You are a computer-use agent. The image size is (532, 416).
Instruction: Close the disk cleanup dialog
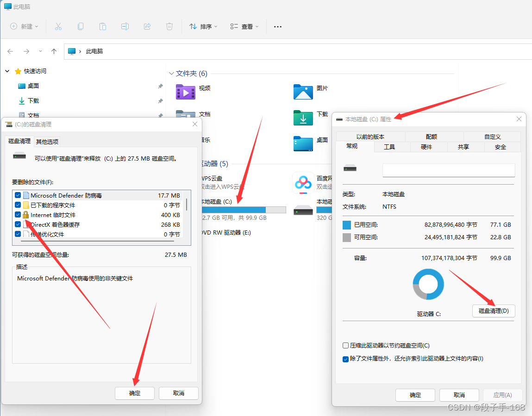tap(195, 124)
